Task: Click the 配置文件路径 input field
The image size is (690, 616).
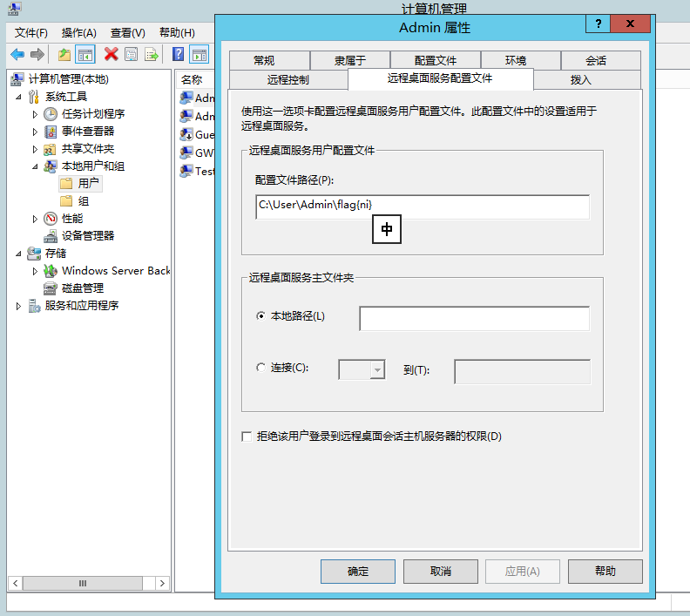Action: click(422, 206)
